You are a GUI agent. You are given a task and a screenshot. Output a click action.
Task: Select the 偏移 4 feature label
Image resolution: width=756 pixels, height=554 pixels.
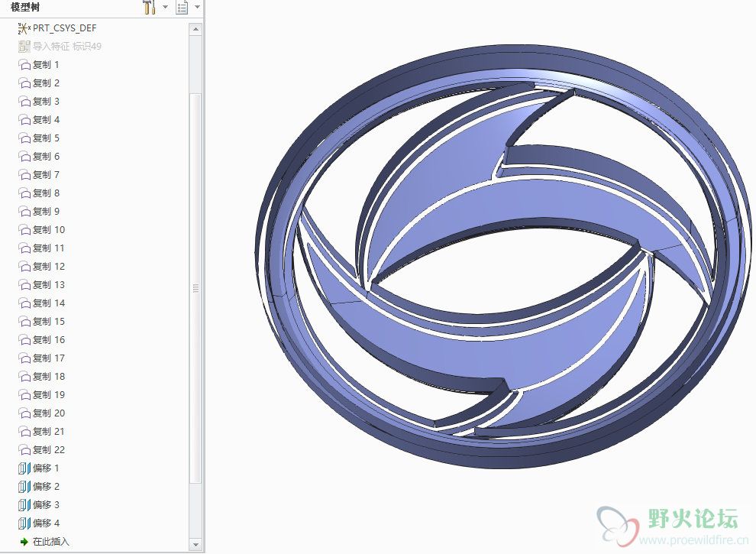pyautogui.click(x=47, y=523)
